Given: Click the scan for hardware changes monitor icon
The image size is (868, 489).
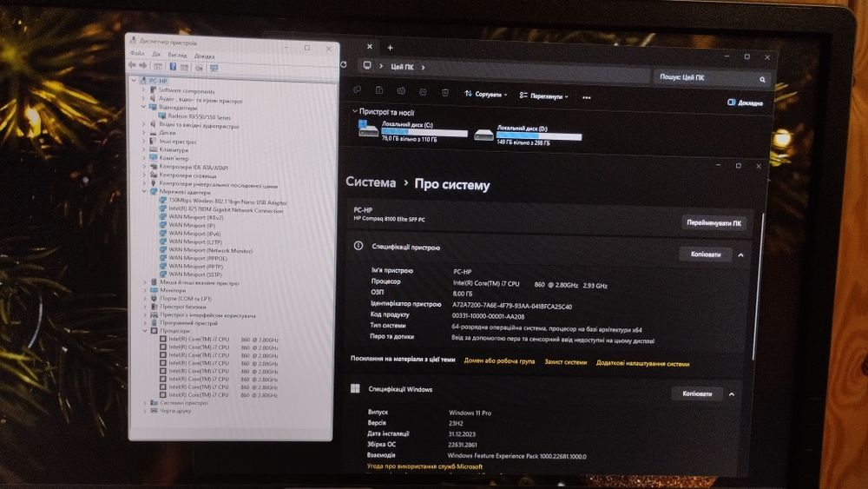Looking at the screenshot, I should [214, 68].
